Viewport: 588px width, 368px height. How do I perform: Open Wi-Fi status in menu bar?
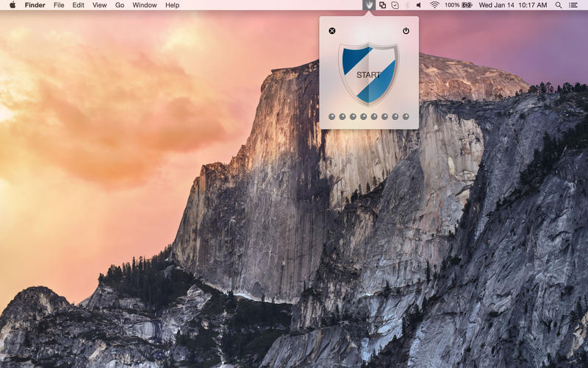[434, 5]
